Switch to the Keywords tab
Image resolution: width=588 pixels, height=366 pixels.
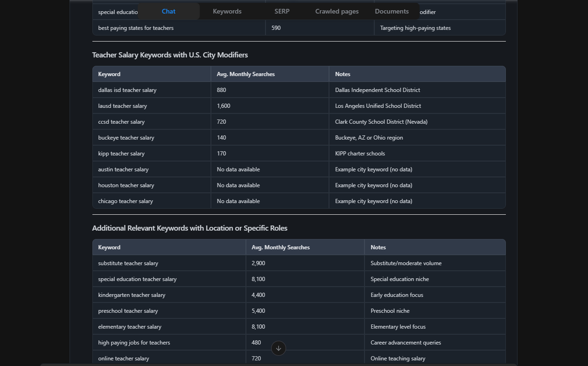(227, 11)
